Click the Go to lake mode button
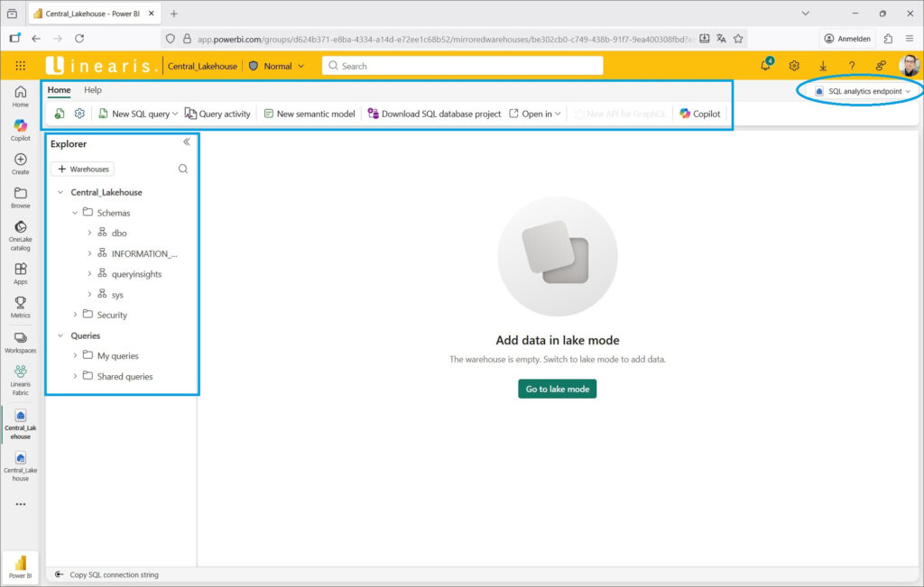This screenshot has height=587, width=924. (557, 389)
